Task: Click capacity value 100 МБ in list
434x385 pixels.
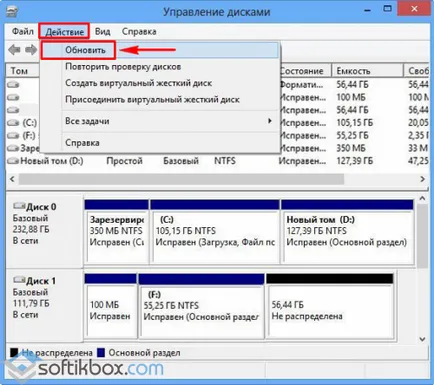Action: coord(351,97)
